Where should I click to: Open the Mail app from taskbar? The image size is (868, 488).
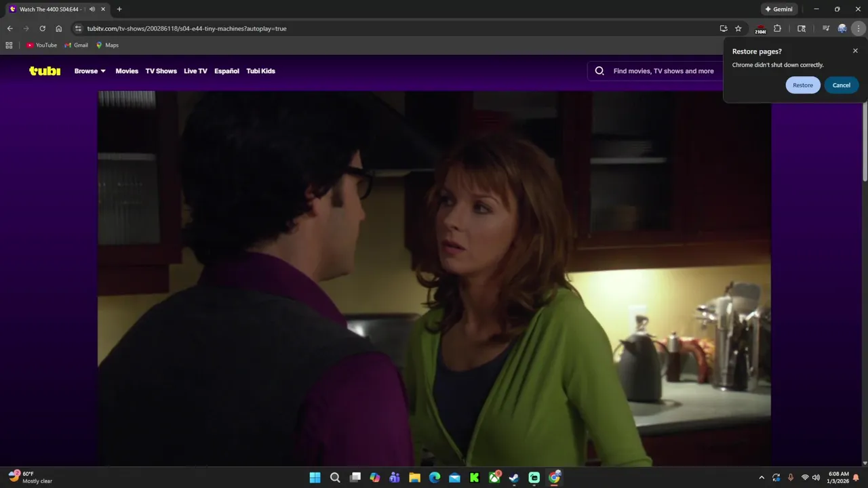[x=454, y=478]
